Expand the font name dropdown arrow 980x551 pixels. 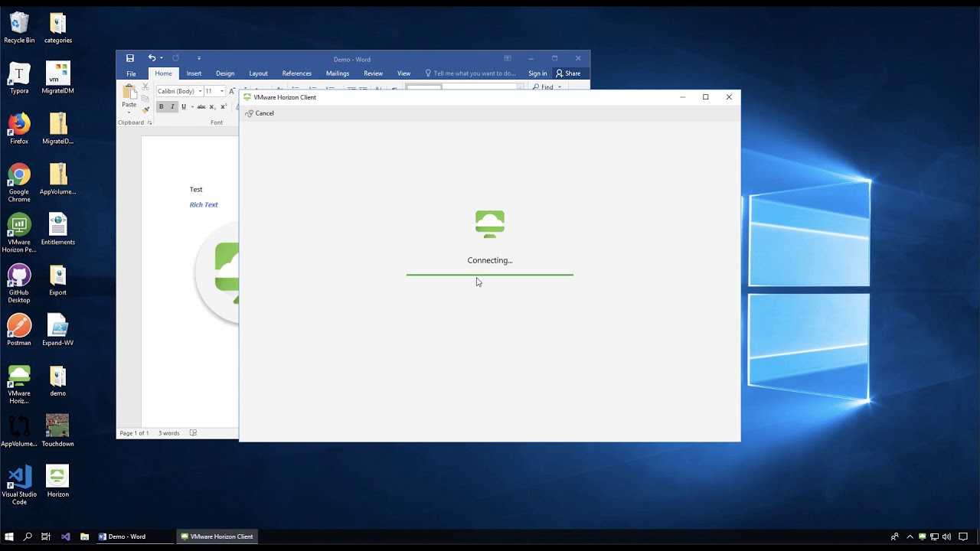[200, 91]
